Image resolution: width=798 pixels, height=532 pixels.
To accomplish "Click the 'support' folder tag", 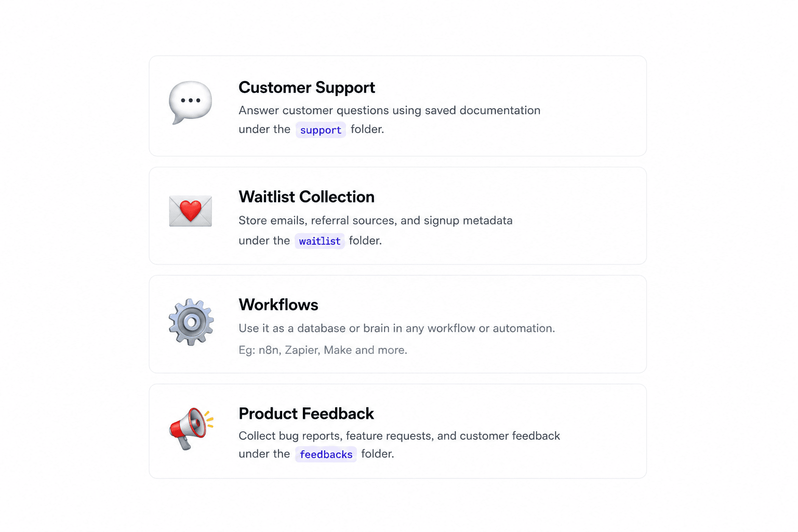I will pos(321,130).
